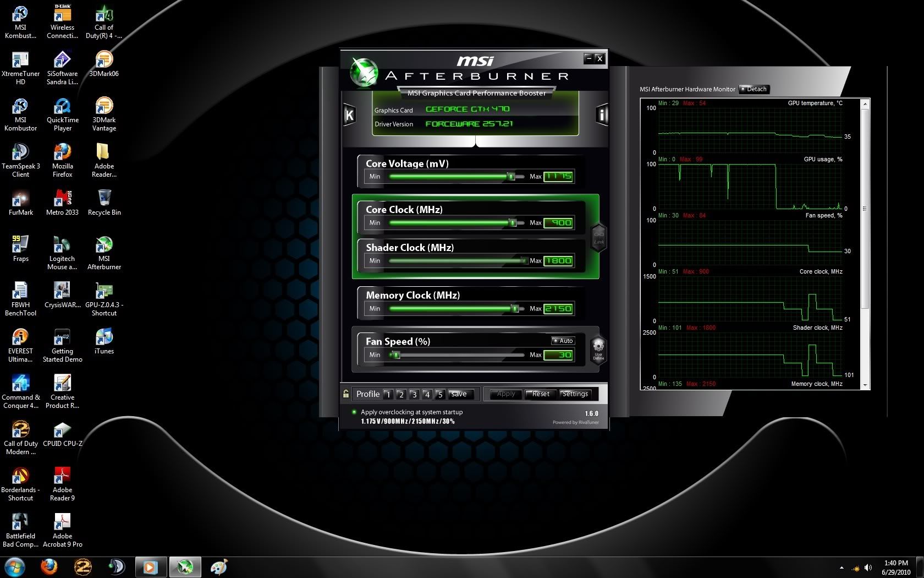
Task: Click the hardware monitor scroll down arrow
Action: tap(865, 385)
